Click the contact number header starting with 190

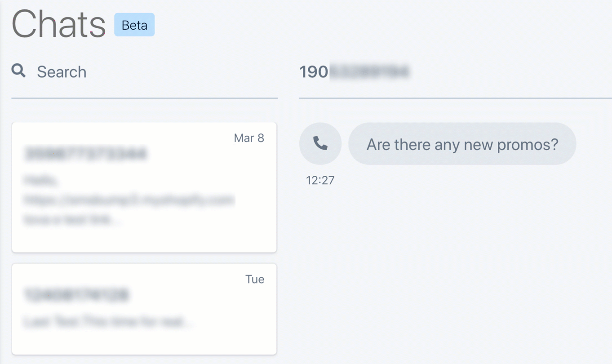click(354, 72)
